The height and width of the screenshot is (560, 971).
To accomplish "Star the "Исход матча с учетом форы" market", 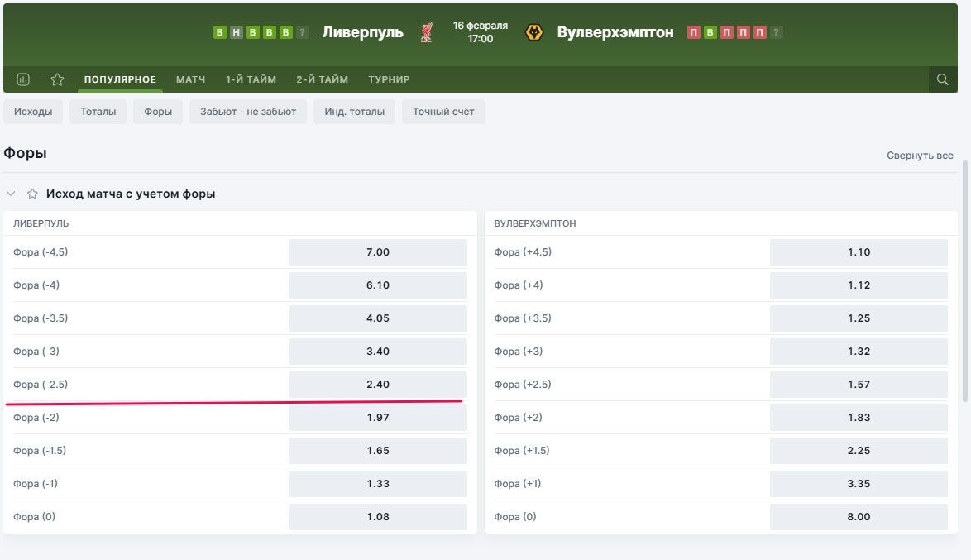I will pos(32,194).
